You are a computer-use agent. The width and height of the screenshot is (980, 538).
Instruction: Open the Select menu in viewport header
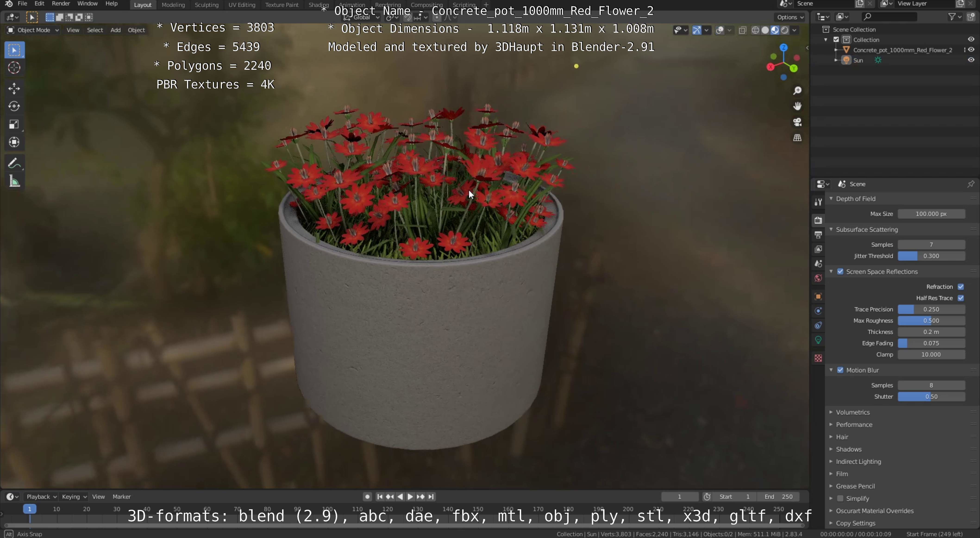point(95,30)
